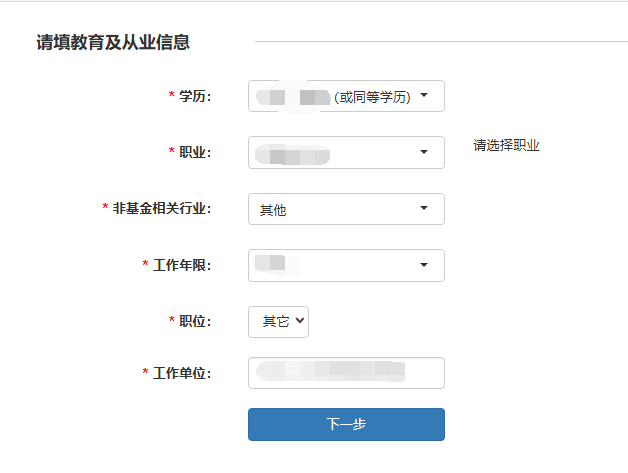The width and height of the screenshot is (628, 473).
Task: Click the 请填教育及从业信息 section heading
Action: [x=113, y=42]
